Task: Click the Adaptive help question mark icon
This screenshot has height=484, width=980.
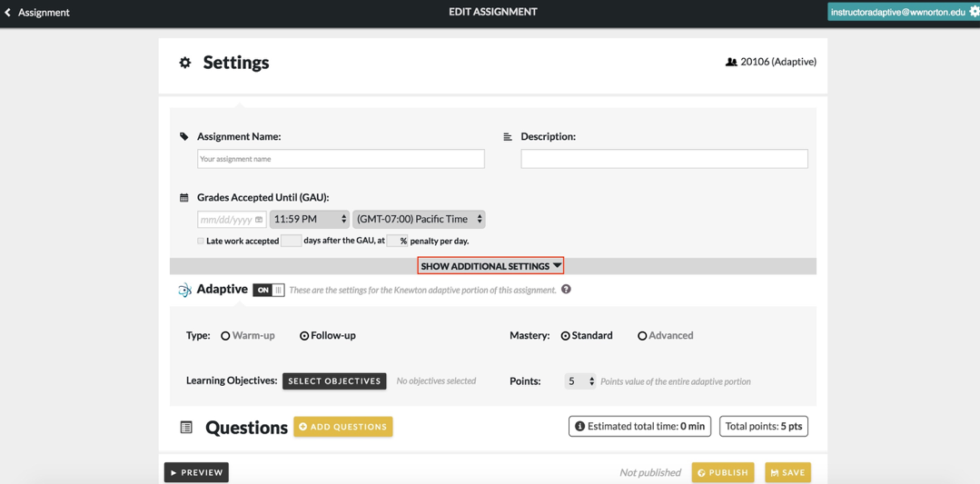Action: coord(566,290)
